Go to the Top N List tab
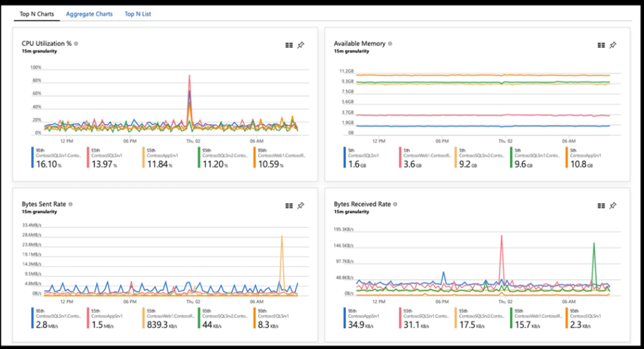This screenshot has width=644, height=349. (x=137, y=14)
